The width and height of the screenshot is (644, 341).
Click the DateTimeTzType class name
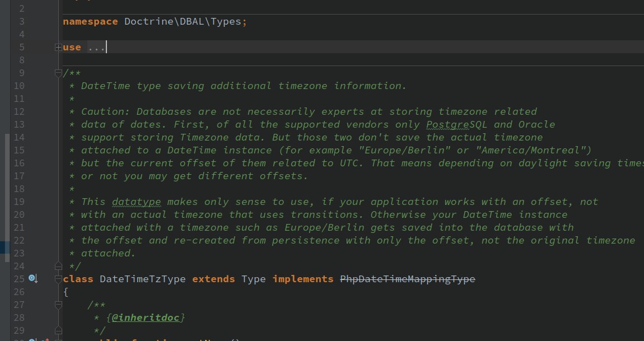(x=142, y=279)
